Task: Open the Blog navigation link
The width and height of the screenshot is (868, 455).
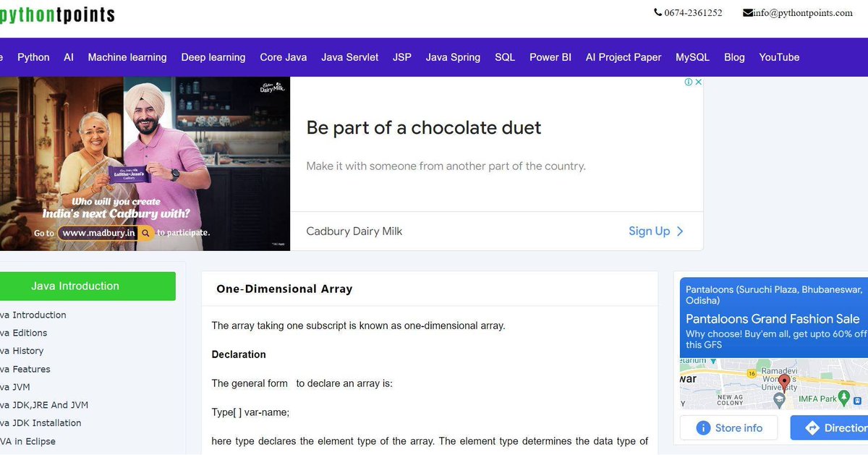Action: [x=734, y=57]
